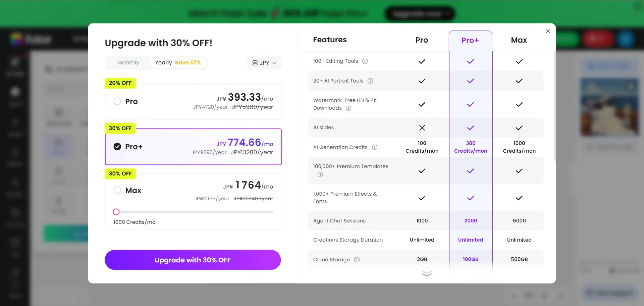Click the Max column header
Screen dimensions: 644x306
(x=519, y=40)
